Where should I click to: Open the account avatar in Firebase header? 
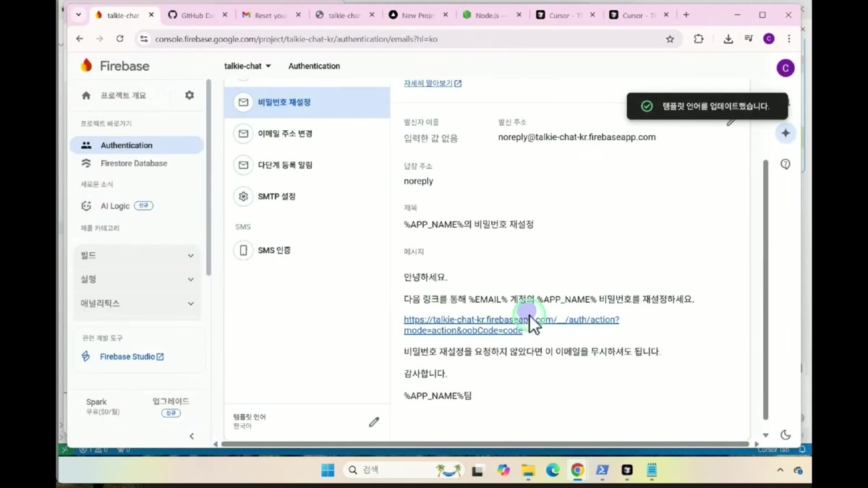[786, 68]
